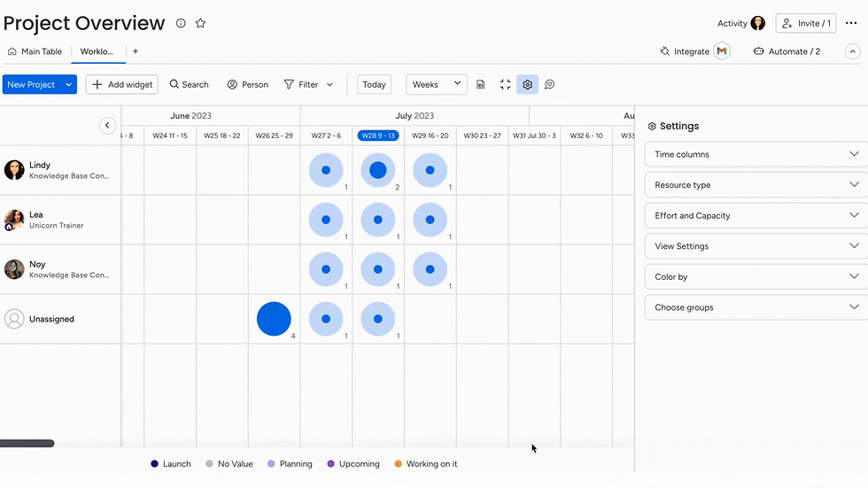Open the Weeks timescale dropdown
The image size is (868, 488).
(x=436, y=85)
